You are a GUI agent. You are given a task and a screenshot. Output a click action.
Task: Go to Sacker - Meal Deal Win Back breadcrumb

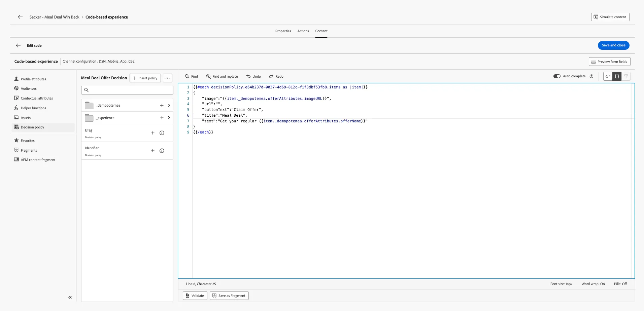click(55, 17)
